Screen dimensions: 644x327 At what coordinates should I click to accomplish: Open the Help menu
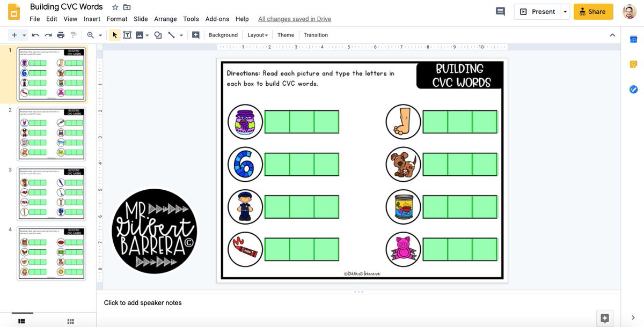click(242, 19)
